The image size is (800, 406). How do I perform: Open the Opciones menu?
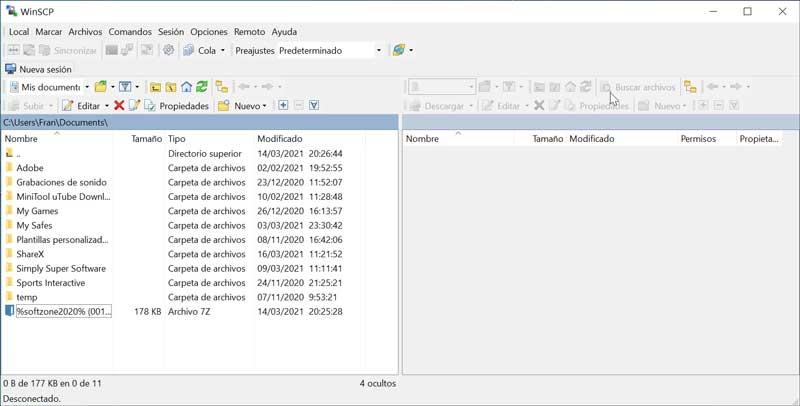[x=209, y=32]
